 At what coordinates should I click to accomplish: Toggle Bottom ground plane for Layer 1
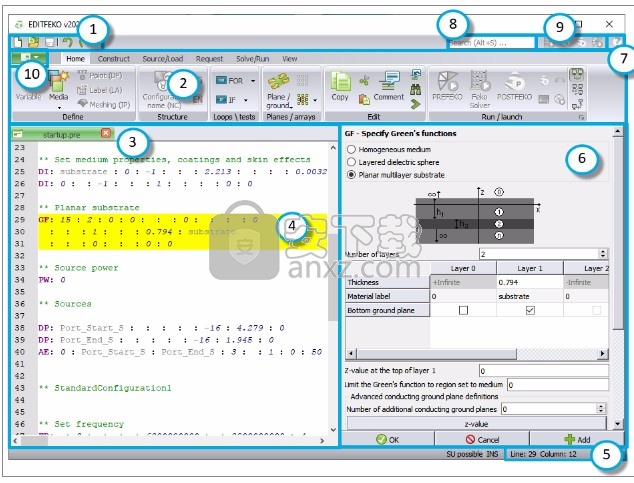(530, 310)
